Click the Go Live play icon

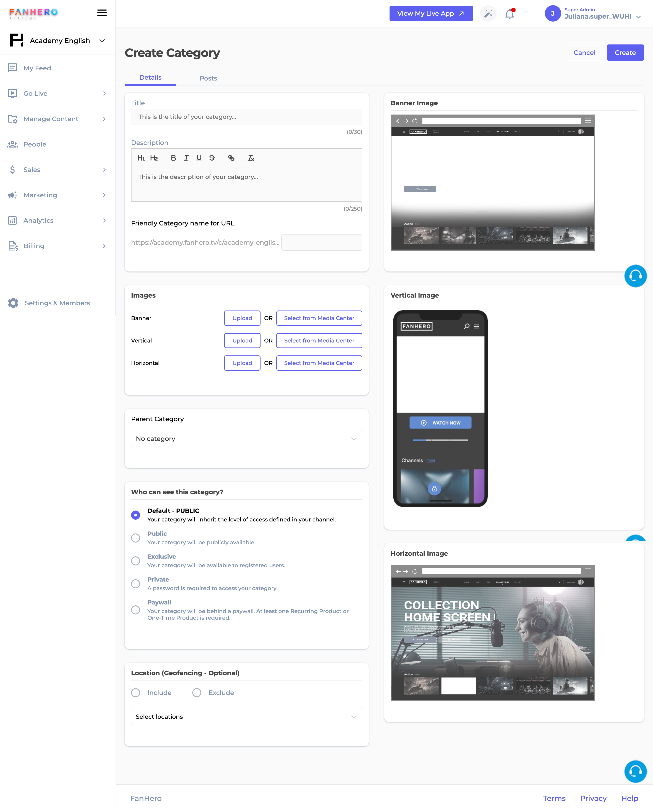[12, 93]
